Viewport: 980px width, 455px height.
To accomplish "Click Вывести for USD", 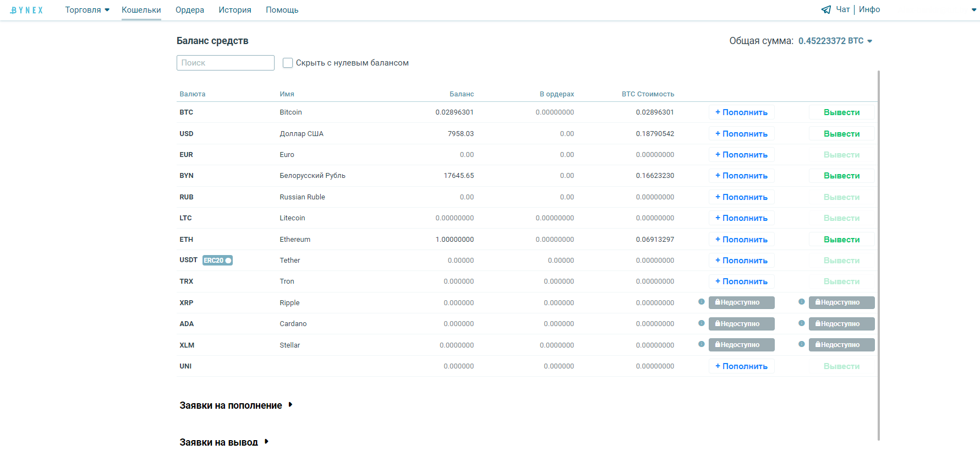I will click(x=841, y=134).
